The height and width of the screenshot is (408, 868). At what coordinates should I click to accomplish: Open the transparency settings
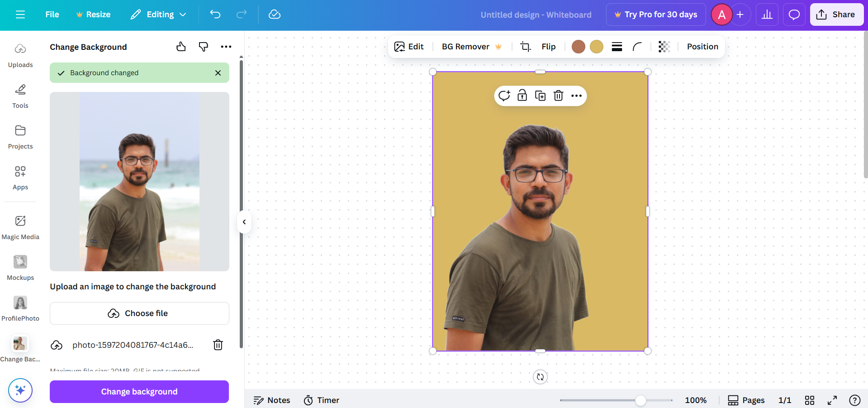pyautogui.click(x=664, y=46)
